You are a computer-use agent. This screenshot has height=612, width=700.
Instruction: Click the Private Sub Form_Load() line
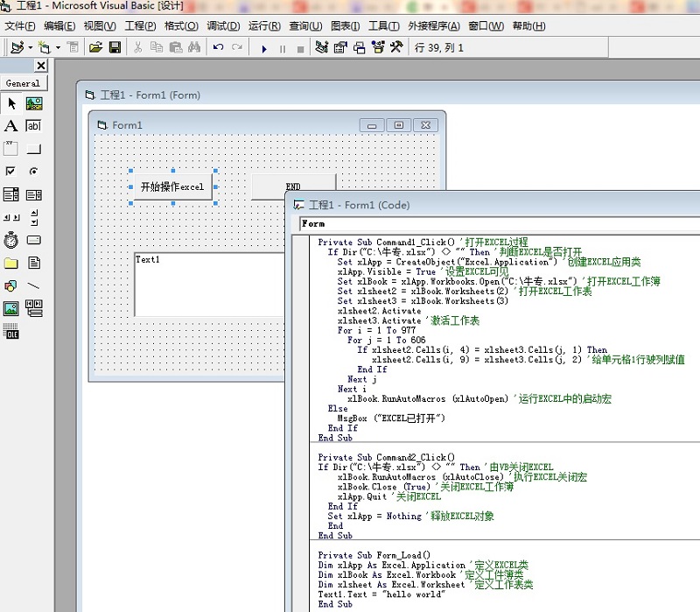tap(374, 555)
